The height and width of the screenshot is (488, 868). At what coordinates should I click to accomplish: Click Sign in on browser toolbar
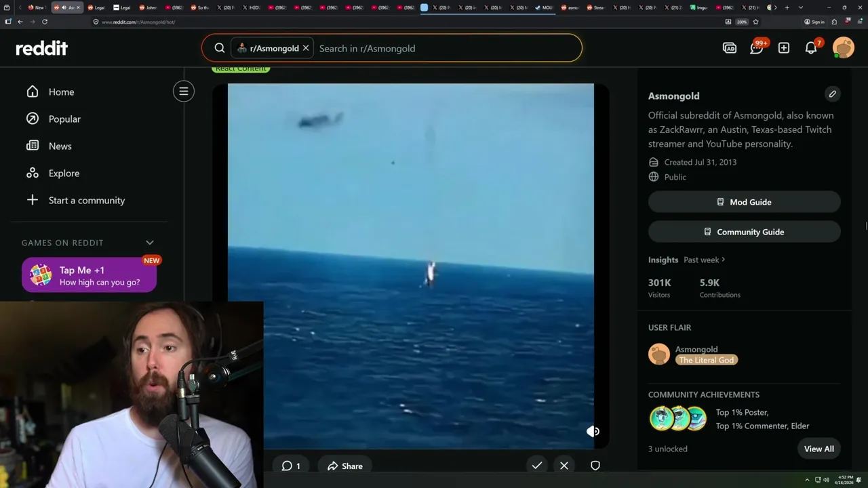[x=814, y=22]
